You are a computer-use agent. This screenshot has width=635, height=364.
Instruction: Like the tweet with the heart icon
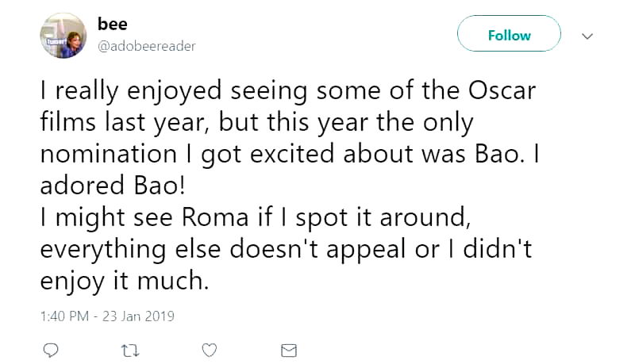(x=210, y=349)
